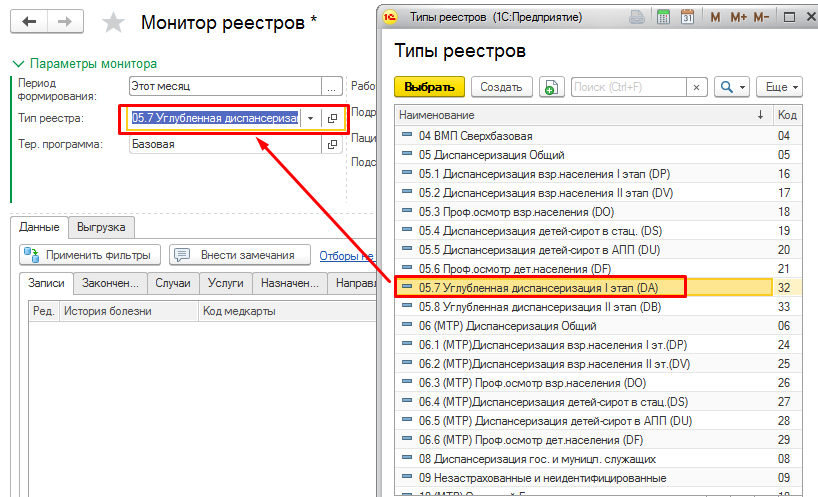
Task: Open the Тип реестра dropdown arrow
Action: pos(310,118)
